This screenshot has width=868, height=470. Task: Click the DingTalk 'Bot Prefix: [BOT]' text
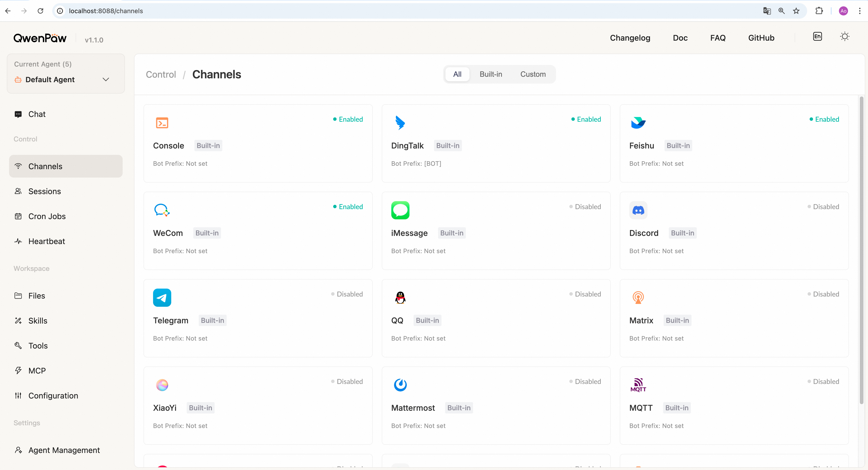click(416, 163)
